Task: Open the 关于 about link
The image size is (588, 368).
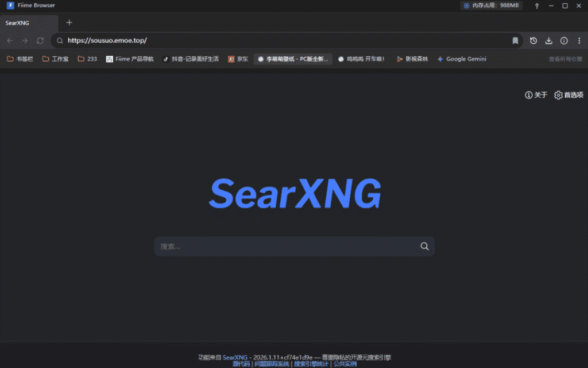Action: coord(536,95)
